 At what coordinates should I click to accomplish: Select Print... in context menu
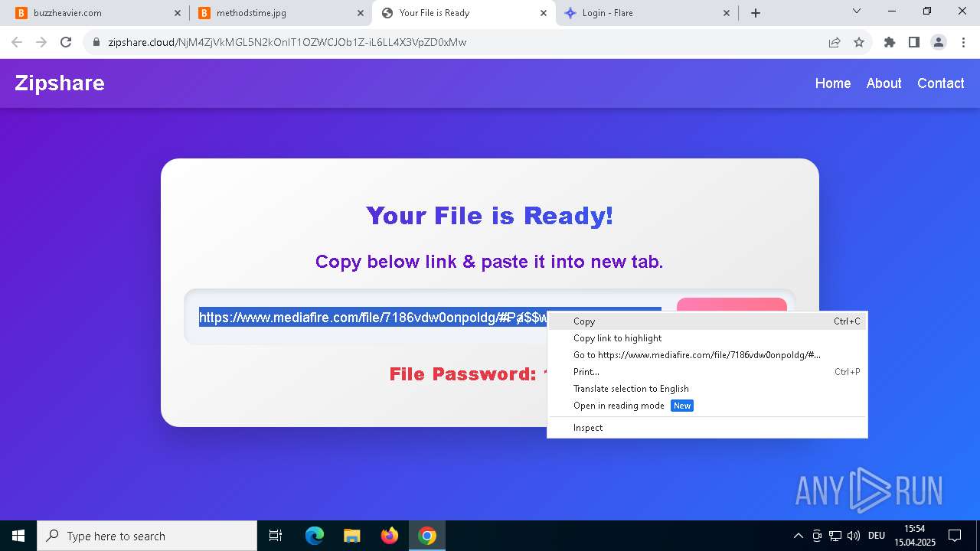[x=707, y=372]
